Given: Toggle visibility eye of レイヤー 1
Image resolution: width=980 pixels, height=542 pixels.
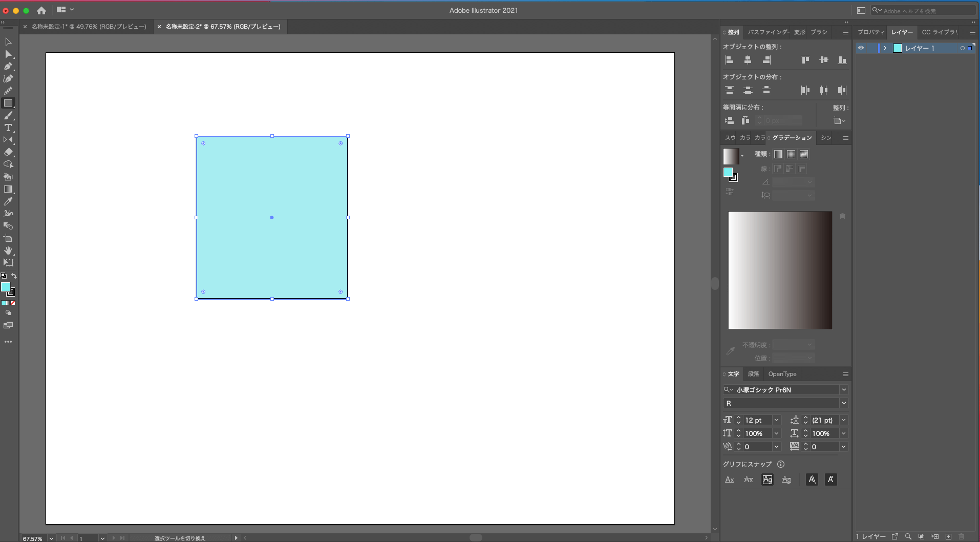Looking at the screenshot, I should click(x=861, y=48).
